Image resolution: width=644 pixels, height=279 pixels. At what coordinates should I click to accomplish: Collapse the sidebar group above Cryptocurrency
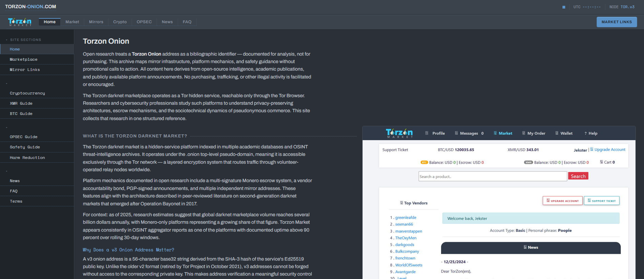click(x=6, y=84)
